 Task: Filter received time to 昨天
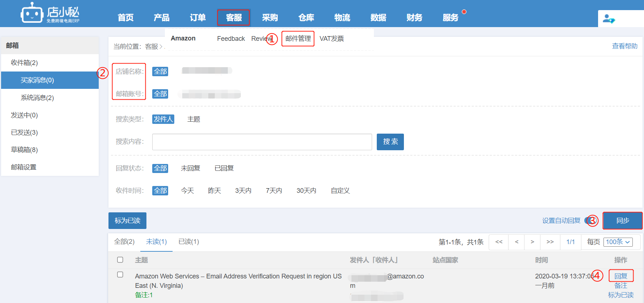(214, 191)
